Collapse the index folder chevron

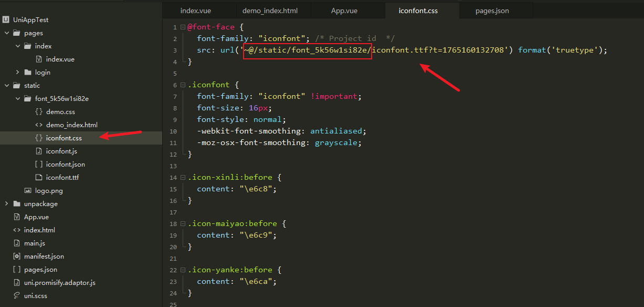pyautogui.click(x=17, y=46)
